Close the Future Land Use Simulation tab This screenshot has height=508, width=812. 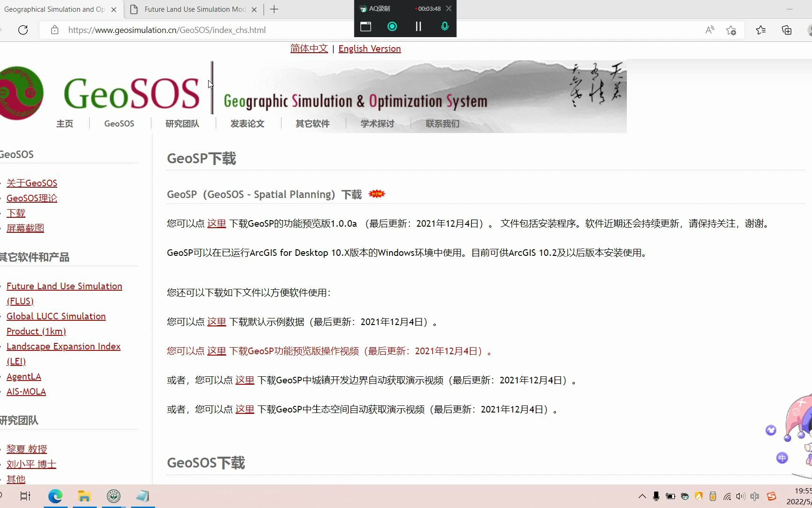[x=254, y=9]
